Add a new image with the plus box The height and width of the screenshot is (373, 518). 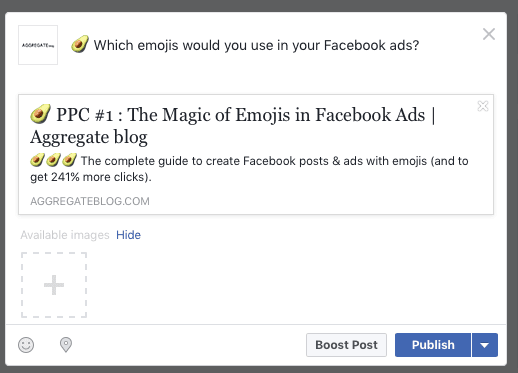click(54, 285)
